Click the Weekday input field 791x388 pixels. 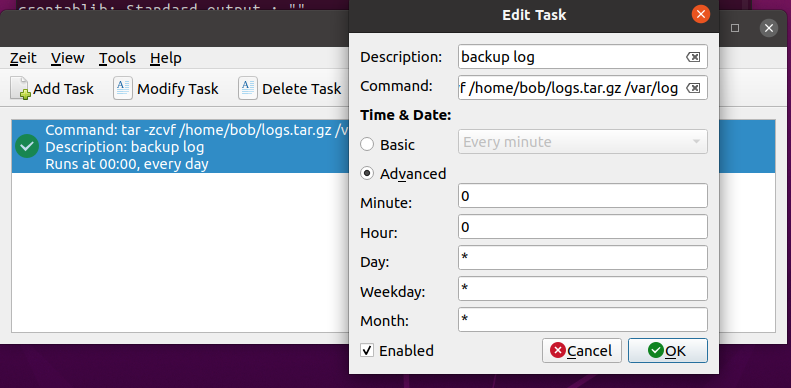583,289
